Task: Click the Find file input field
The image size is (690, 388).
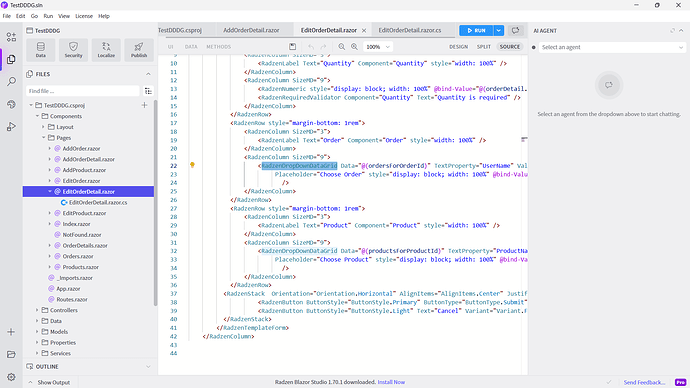Action: (x=83, y=91)
